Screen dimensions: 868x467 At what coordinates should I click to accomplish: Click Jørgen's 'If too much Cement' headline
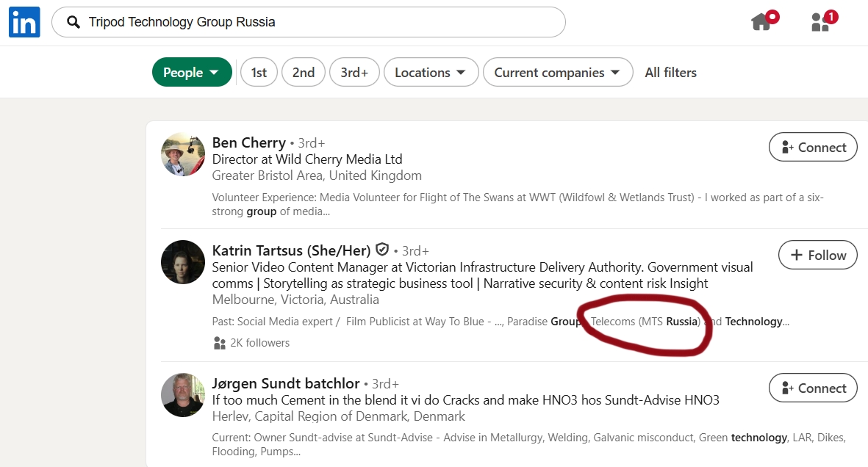465,400
